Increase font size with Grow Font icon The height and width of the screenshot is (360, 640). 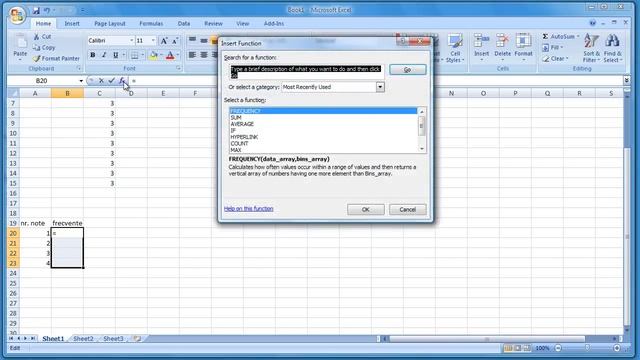click(x=164, y=41)
